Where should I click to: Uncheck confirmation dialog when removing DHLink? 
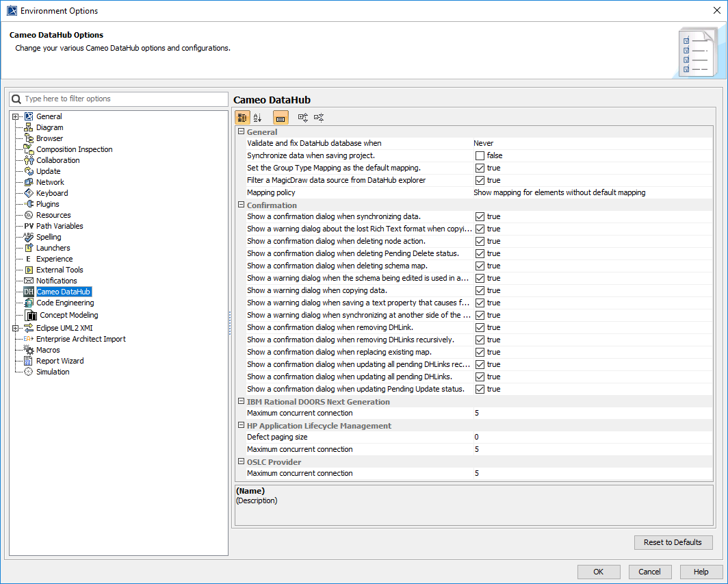pyautogui.click(x=480, y=328)
